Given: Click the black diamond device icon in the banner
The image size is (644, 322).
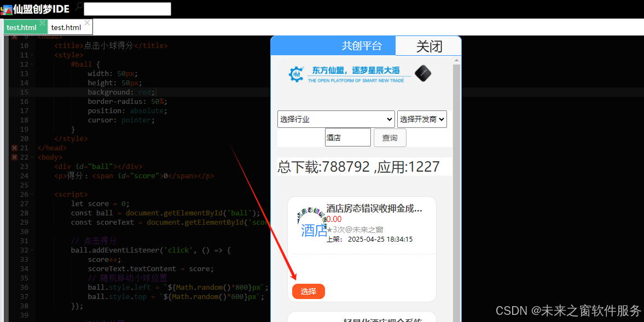Looking at the screenshot, I should (x=422, y=73).
